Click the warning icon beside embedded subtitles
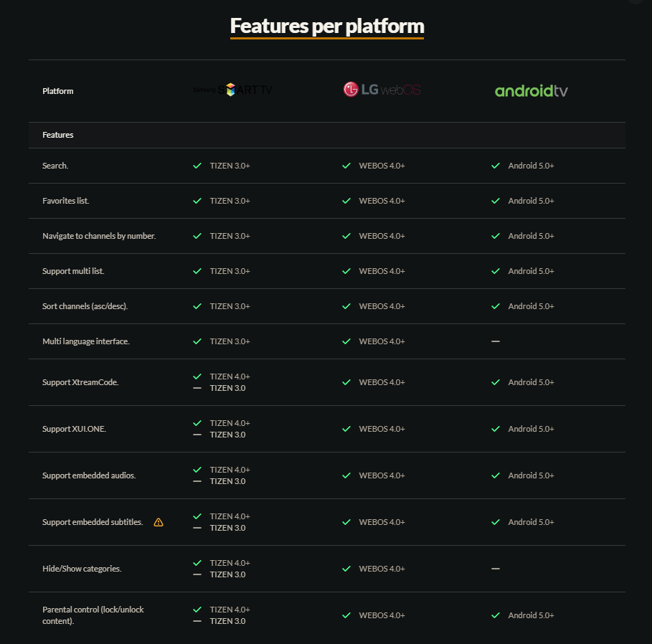 click(x=159, y=522)
